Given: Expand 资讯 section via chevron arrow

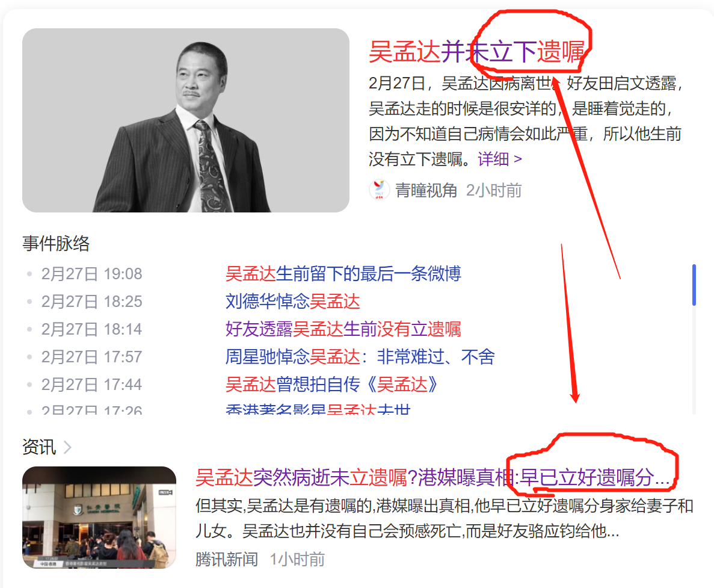Looking at the screenshot, I should pos(67,447).
